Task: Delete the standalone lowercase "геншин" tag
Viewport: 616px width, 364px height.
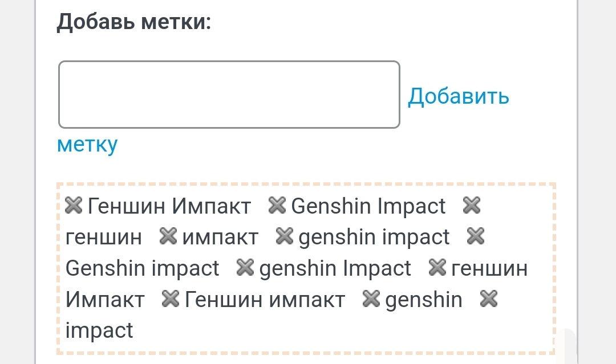Action: pyautogui.click(x=472, y=206)
